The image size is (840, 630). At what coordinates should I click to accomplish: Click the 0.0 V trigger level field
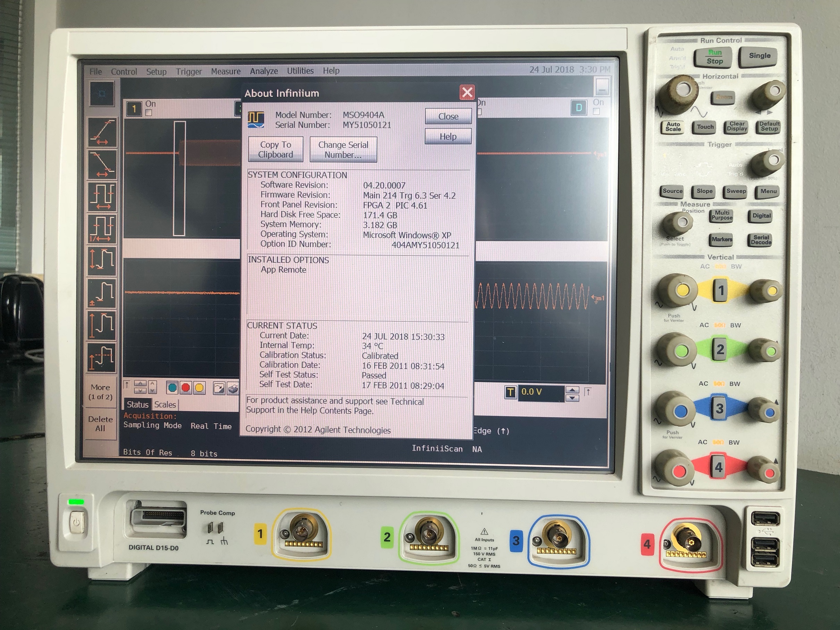point(541,392)
